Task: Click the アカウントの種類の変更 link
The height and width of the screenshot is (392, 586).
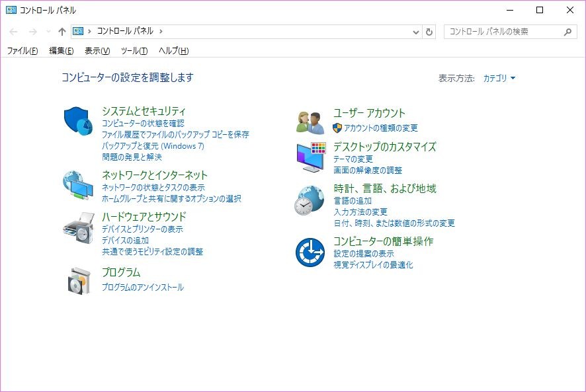Action: point(381,128)
